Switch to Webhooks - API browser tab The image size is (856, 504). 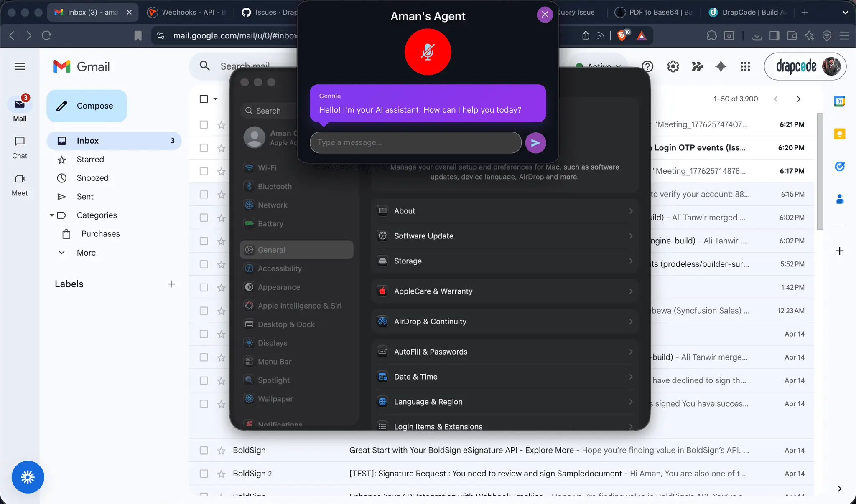point(187,12)
